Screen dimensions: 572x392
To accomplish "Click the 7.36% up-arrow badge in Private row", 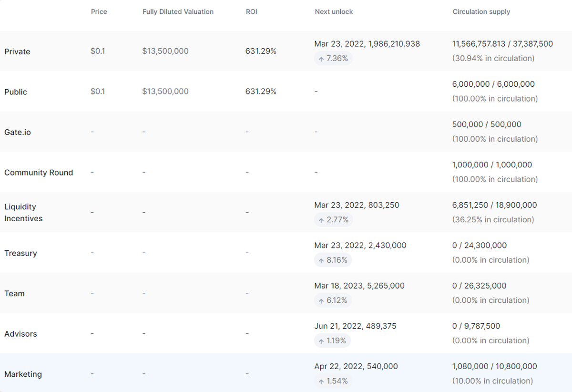I will tap(333, 59).
